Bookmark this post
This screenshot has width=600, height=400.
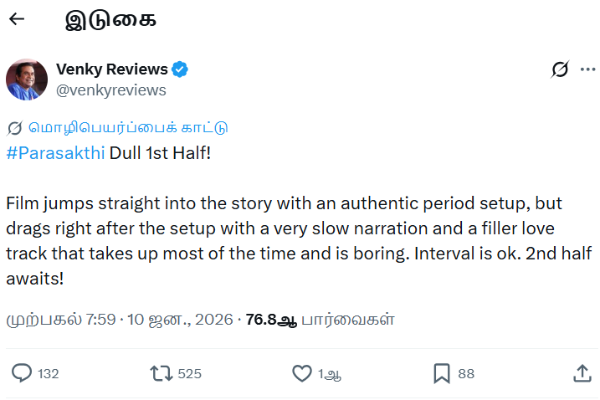point(441,373)
